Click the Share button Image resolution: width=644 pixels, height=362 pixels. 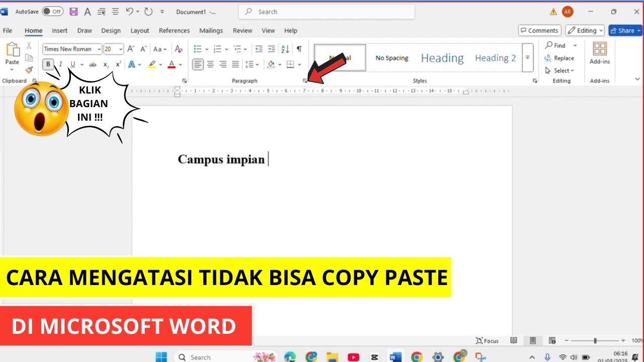pos(625,31)
